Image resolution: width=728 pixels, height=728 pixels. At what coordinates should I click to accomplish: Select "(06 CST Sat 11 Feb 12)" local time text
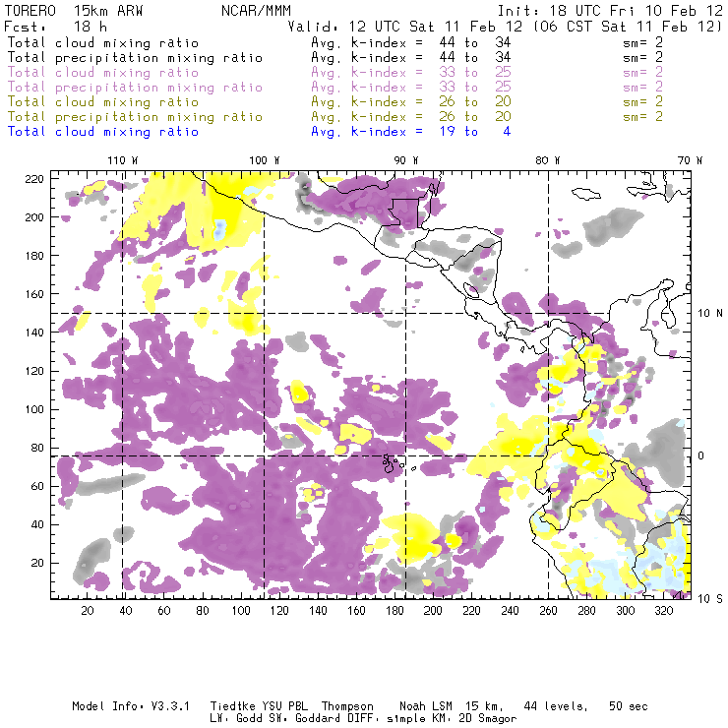pyautogui.click(x=628, y=27)
